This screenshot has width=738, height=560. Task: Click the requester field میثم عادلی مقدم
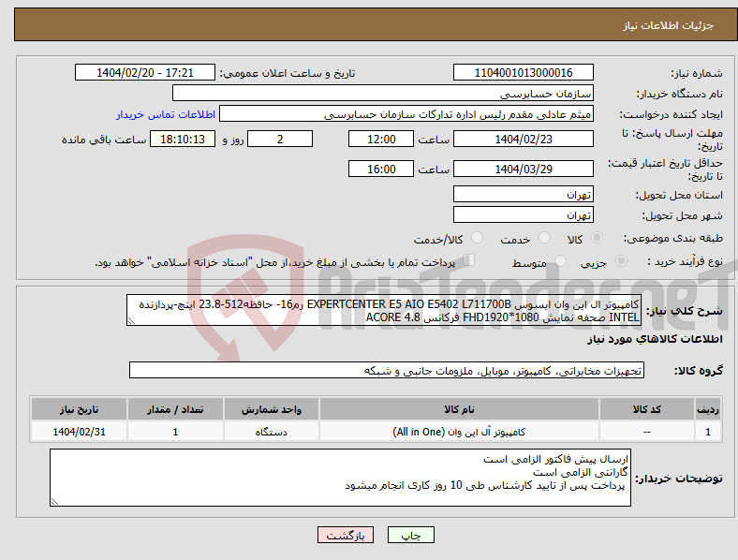[406, 114]
